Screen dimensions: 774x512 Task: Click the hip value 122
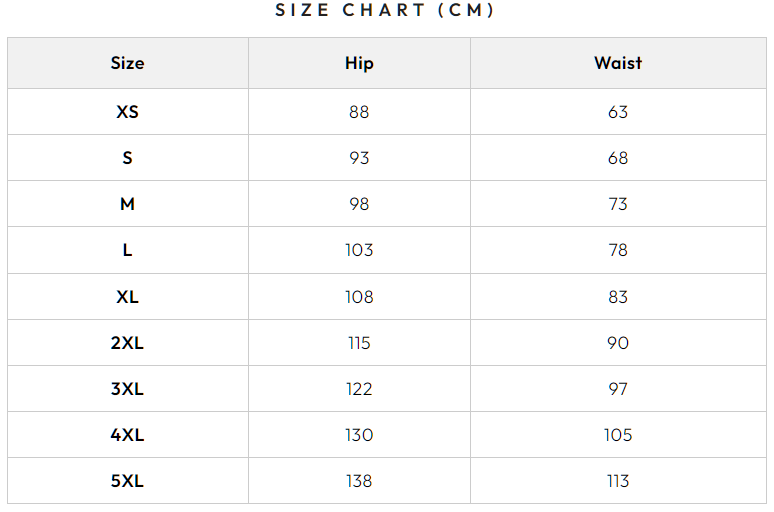(359, 389)
